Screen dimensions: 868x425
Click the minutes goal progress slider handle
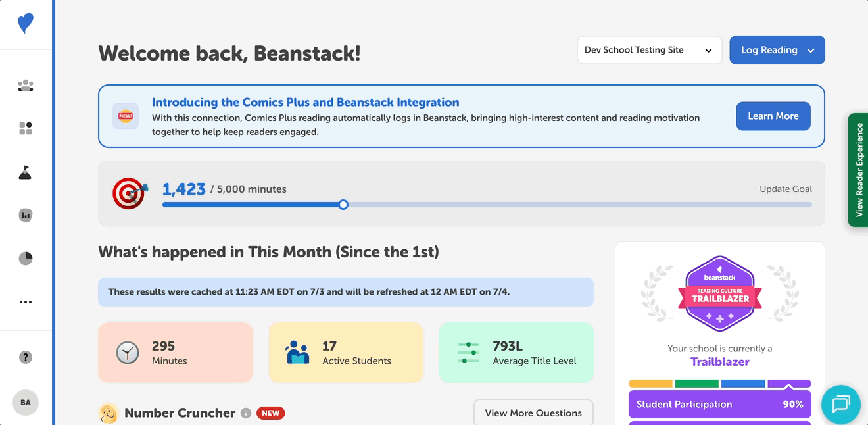tap(343, 205)
